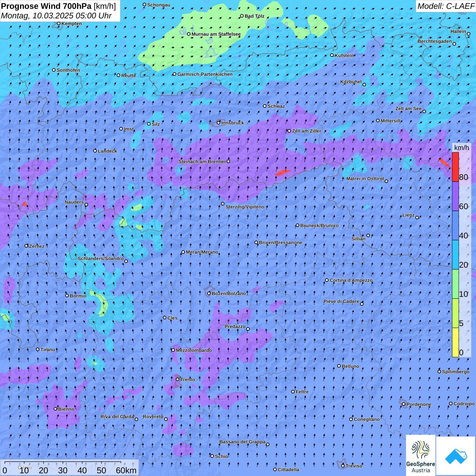Click the Steinach am Brenner label
The image size is (476, 476).
coord(202,161)
